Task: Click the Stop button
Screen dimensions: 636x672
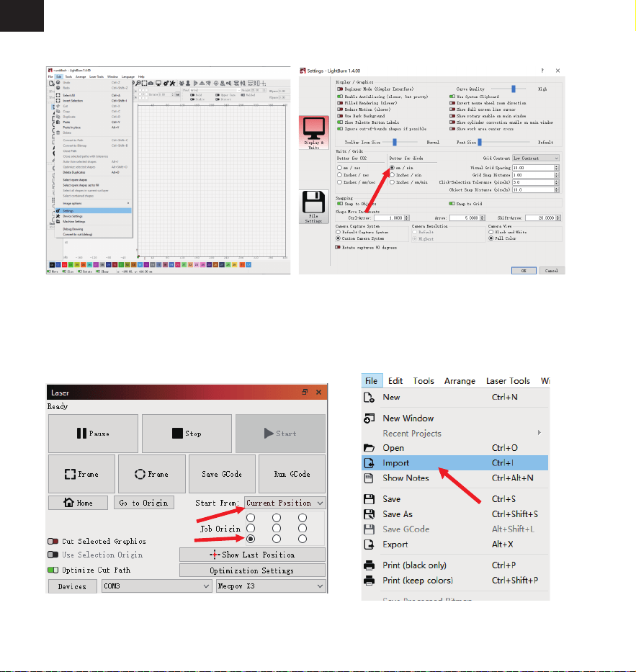Action: click(x=187, y=434)
